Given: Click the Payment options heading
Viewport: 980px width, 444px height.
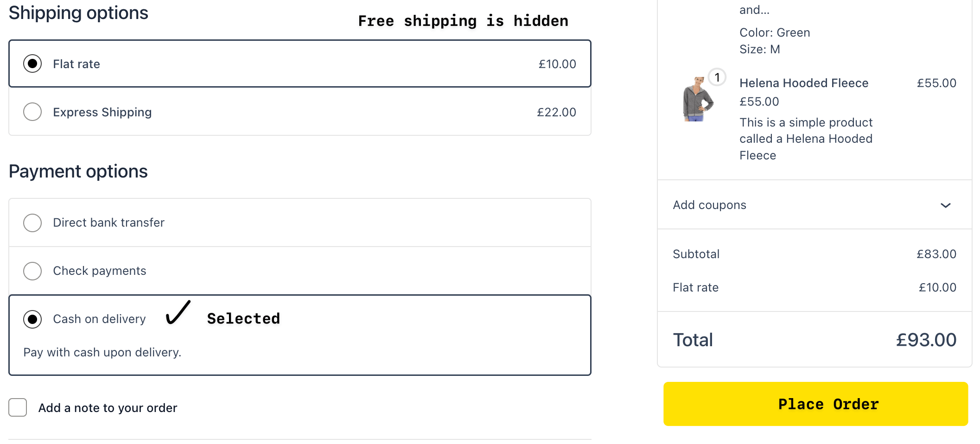Looking at the screenshot, I should pyautogui.click(x=78, y=171).
